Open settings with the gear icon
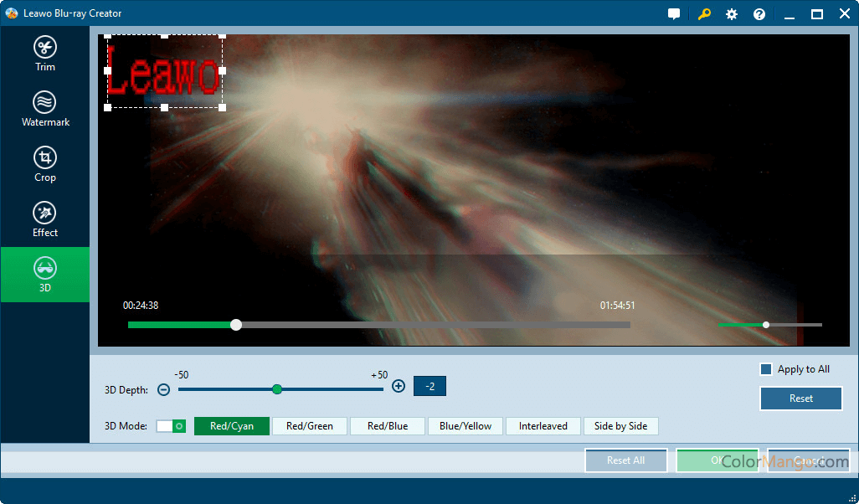Viewport: 859px width, 504px height. pos(732,14)
